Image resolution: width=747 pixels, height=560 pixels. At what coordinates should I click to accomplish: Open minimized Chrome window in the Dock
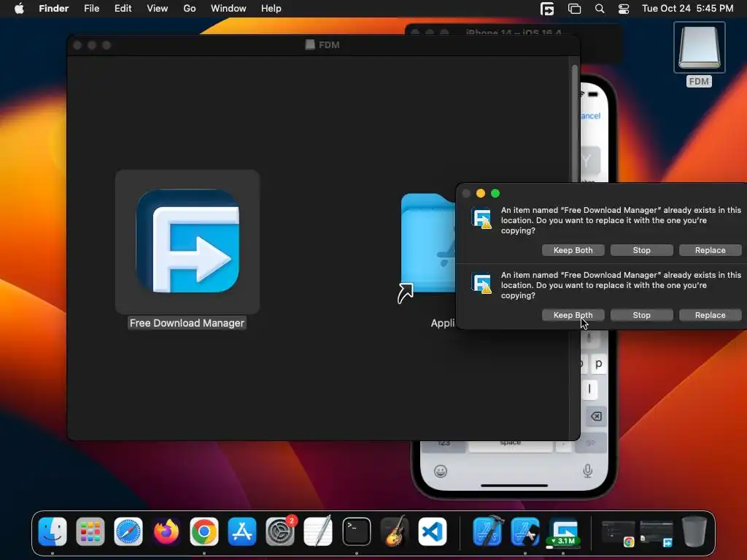[x=618, y=532]
